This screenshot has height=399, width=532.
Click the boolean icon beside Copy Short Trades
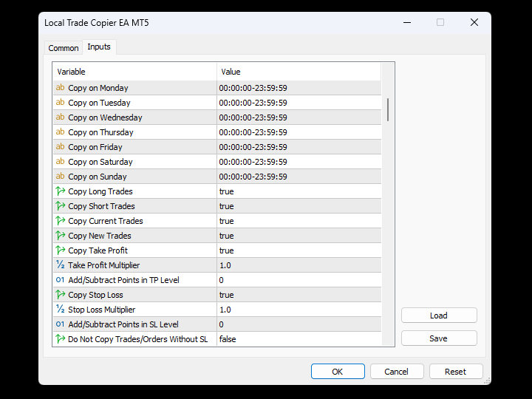(61, 206)
